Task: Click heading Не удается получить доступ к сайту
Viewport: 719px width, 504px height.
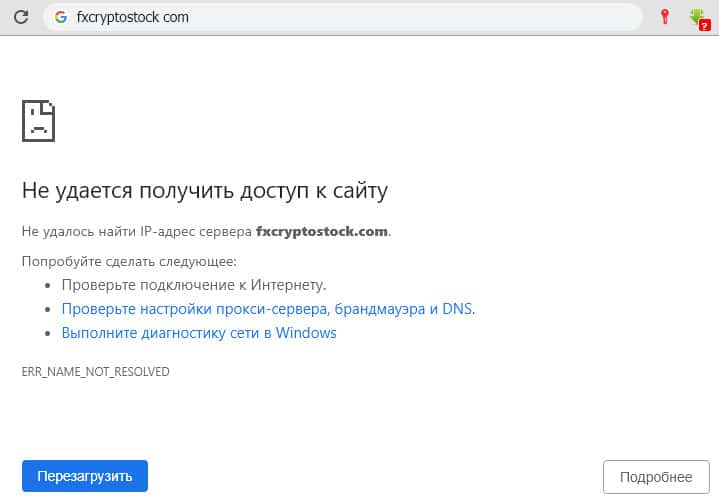Action: [x=204, y=190]
